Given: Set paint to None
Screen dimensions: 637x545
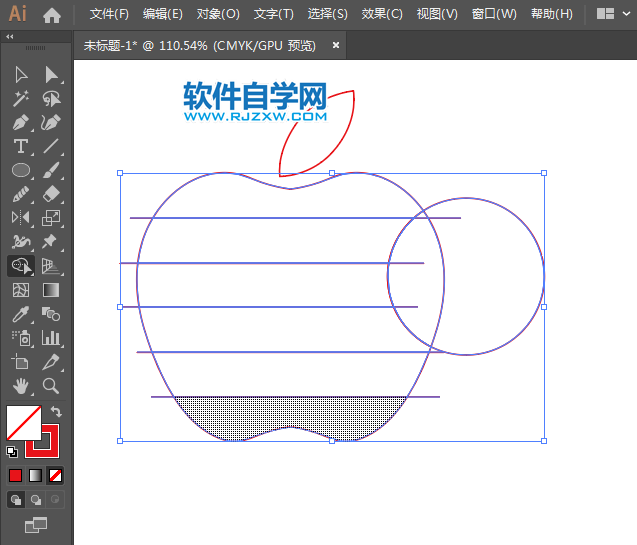Looking at the screenshot, I should [x=55, y=475].
